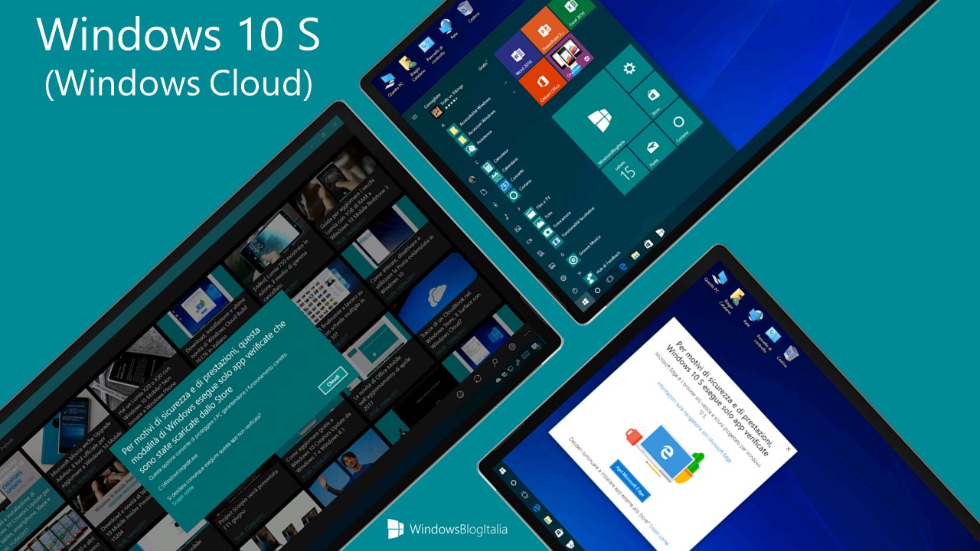Click the refresh icon in news app toolbar
This screenshot has width=980, height=551.
[478, 378]
